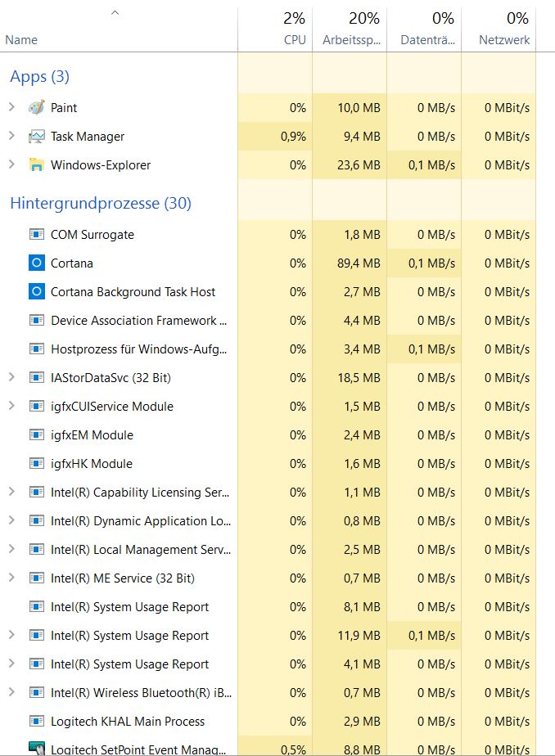555x756 pixels.
Task: Click the Paint app icon
Action: pyautogui.click(x=36, y=108)
